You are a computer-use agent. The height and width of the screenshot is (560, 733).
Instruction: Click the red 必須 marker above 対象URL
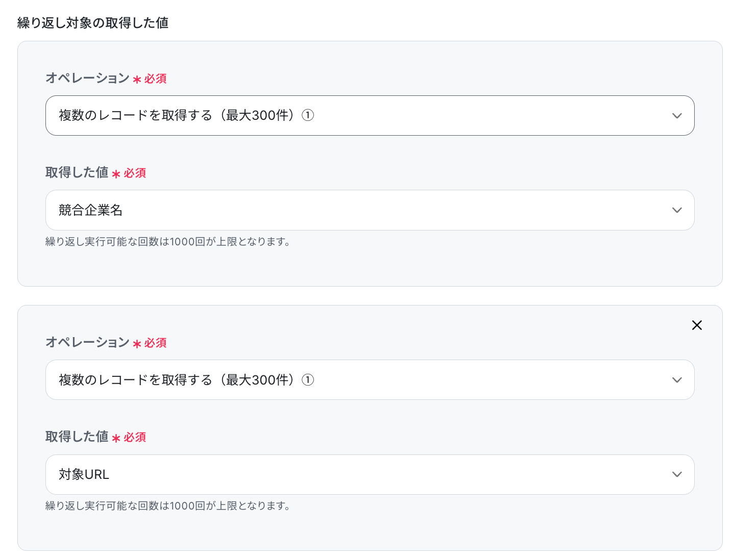pos(134,438)
